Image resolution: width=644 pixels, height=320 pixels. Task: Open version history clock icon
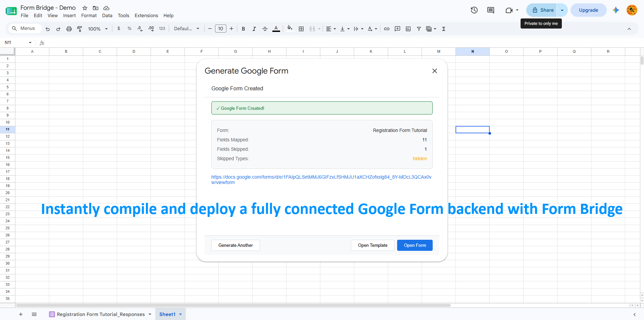click(474, 10)
